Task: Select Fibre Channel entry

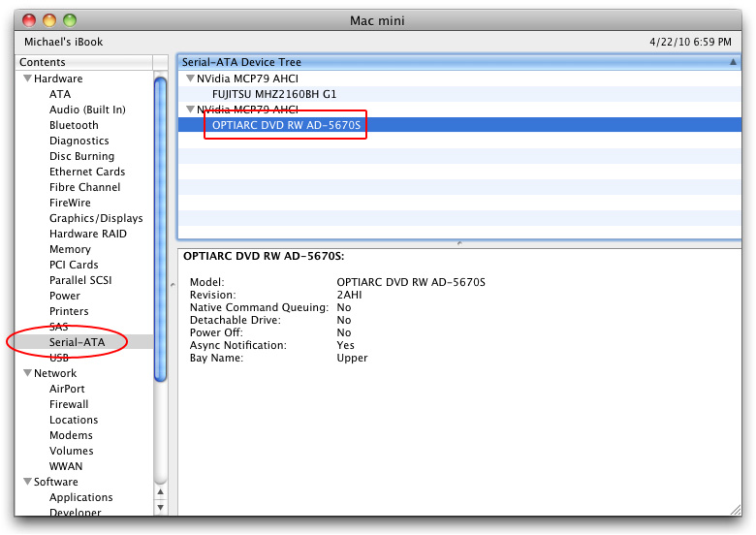Action: point(85,187)
